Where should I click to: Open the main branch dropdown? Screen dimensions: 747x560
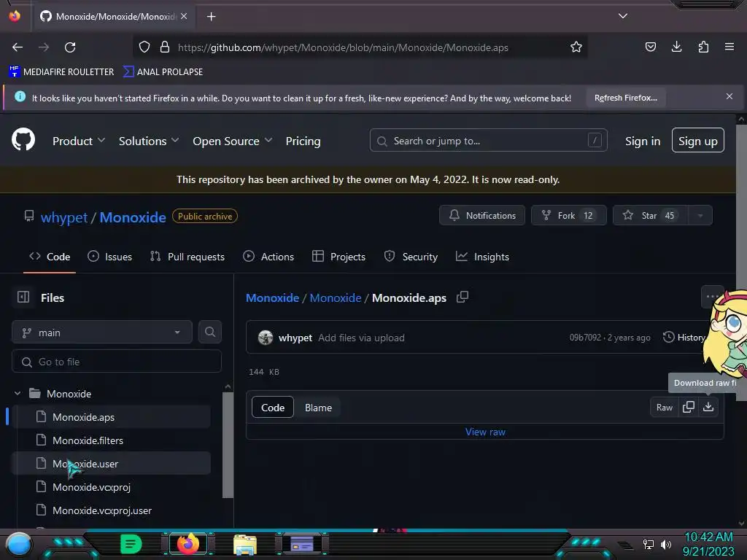(102, 332)
